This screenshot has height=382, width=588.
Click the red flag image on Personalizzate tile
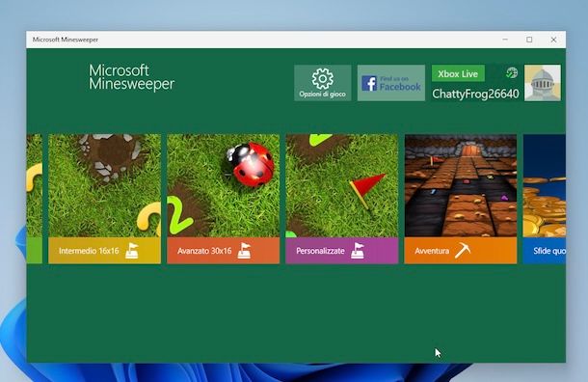click(x=367, y=191)
